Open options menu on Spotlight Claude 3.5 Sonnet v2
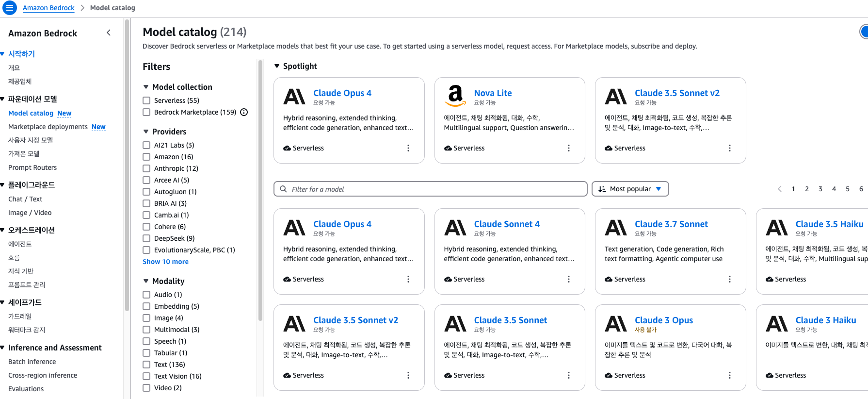This screenshot has height=399, width=868. point(730,148)
